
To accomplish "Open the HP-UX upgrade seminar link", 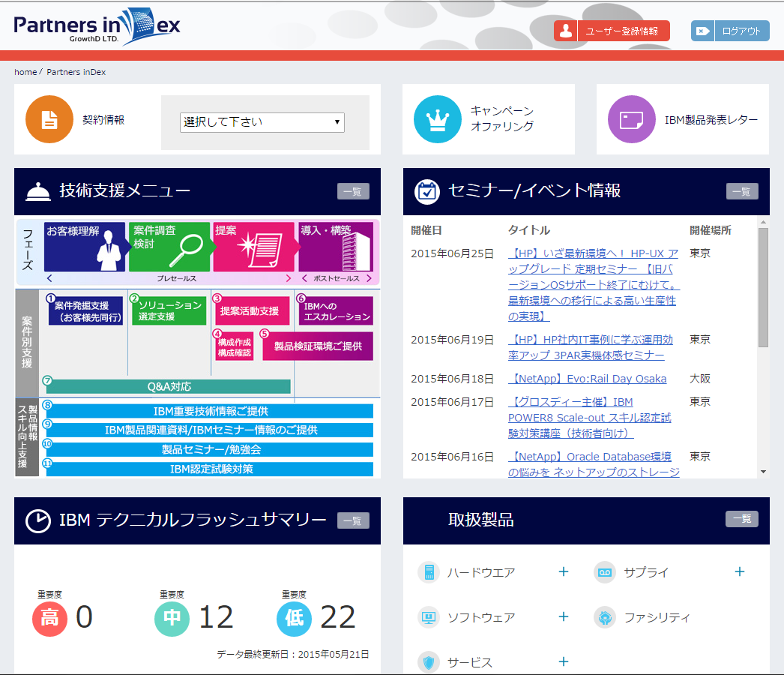I will (x=594, y=285).
